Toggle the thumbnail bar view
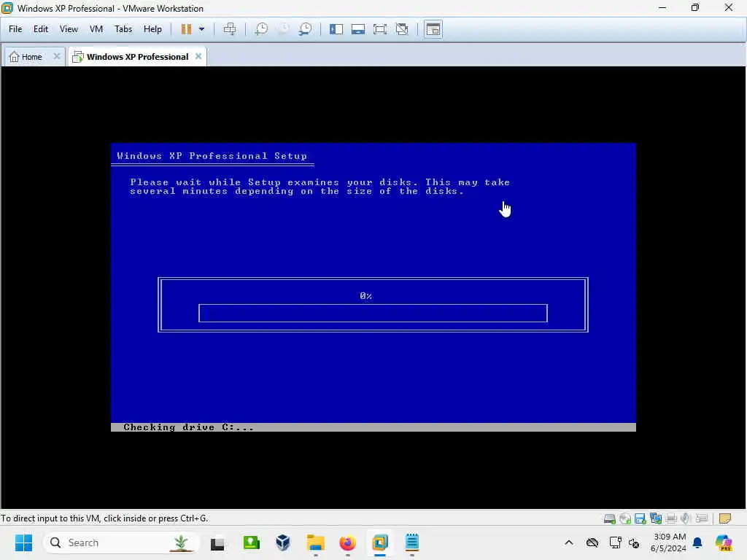Image resolution: width=747 pixels, height=560 pixels. (x=357, y=29)
